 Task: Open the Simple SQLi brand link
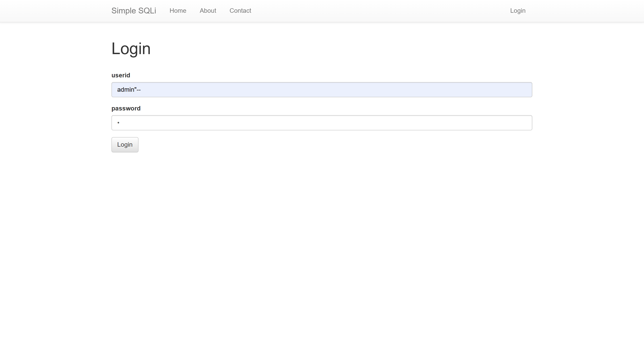134,11
